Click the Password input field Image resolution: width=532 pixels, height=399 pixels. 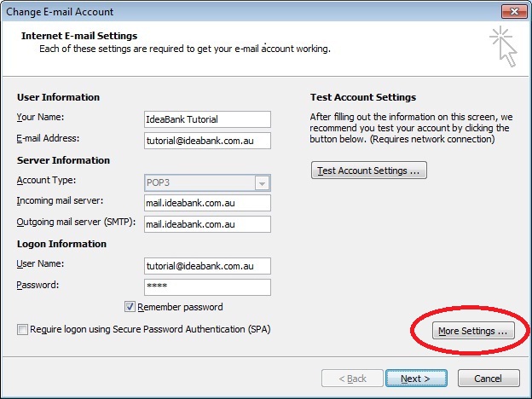(x=207, y=287)
